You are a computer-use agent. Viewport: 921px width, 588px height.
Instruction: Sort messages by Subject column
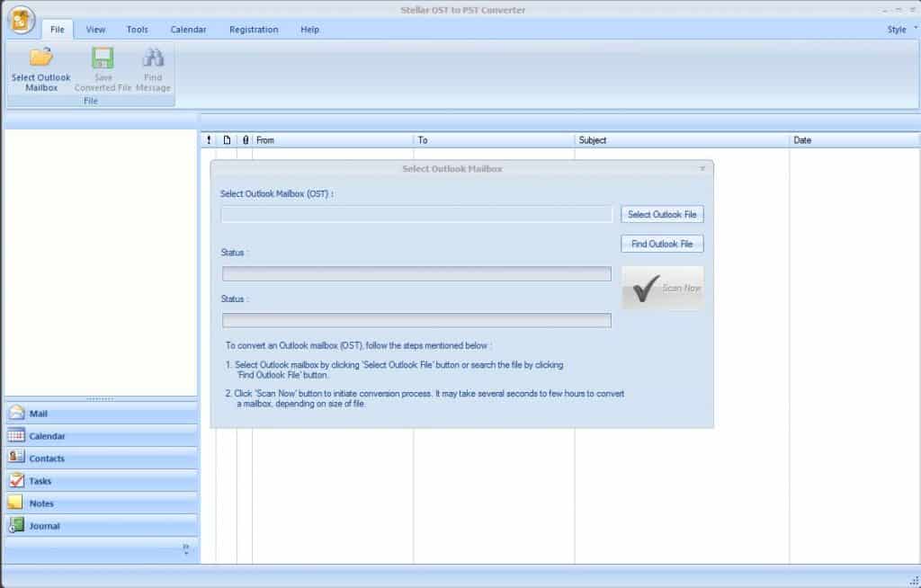[682, 139]
